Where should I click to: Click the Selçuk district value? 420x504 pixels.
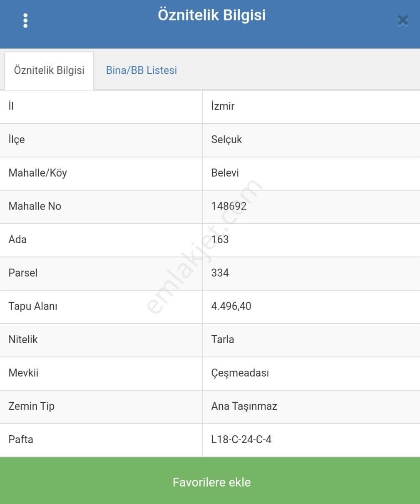pyautogui.click(x=226, y=140)
